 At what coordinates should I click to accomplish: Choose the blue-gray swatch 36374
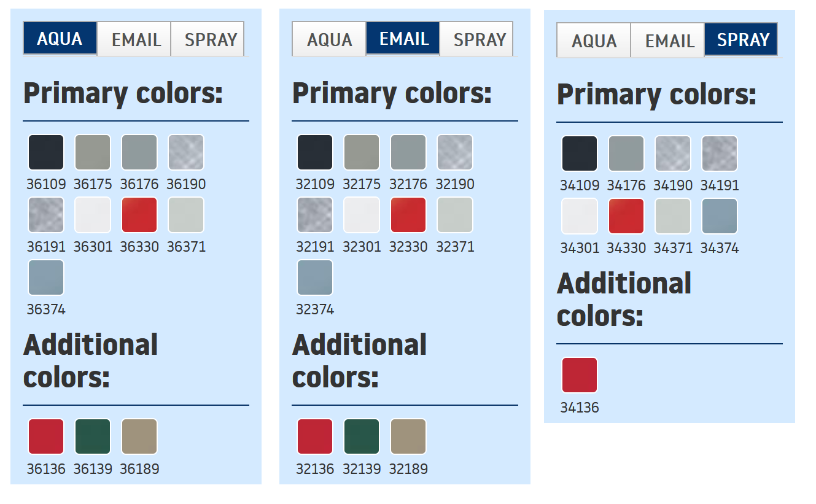pyautogui.click(x=46, y=277)
